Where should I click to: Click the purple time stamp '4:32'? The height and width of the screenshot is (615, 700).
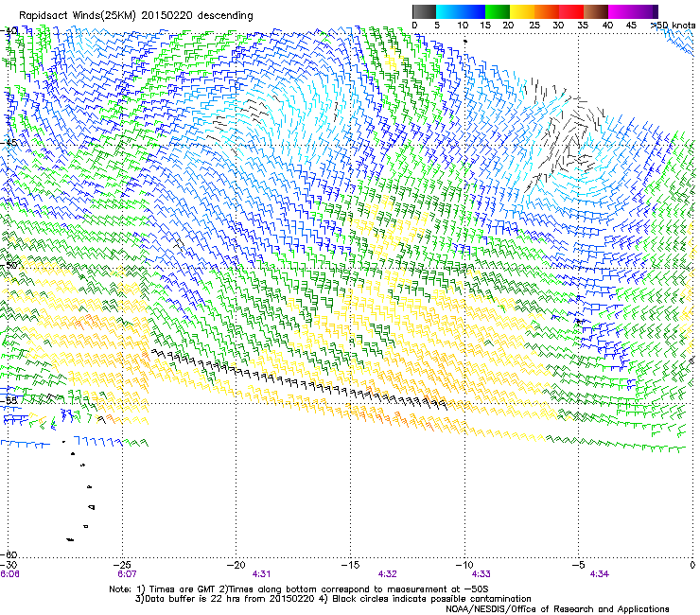point(387,574)
